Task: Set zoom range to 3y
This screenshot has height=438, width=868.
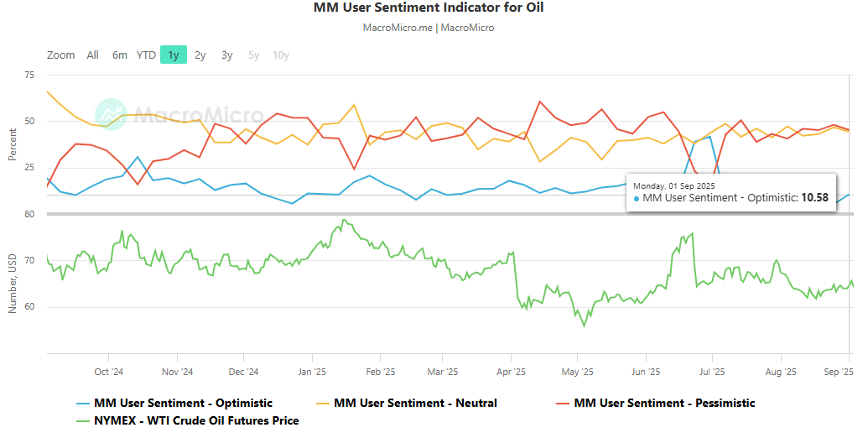Action: coord(227,55)
